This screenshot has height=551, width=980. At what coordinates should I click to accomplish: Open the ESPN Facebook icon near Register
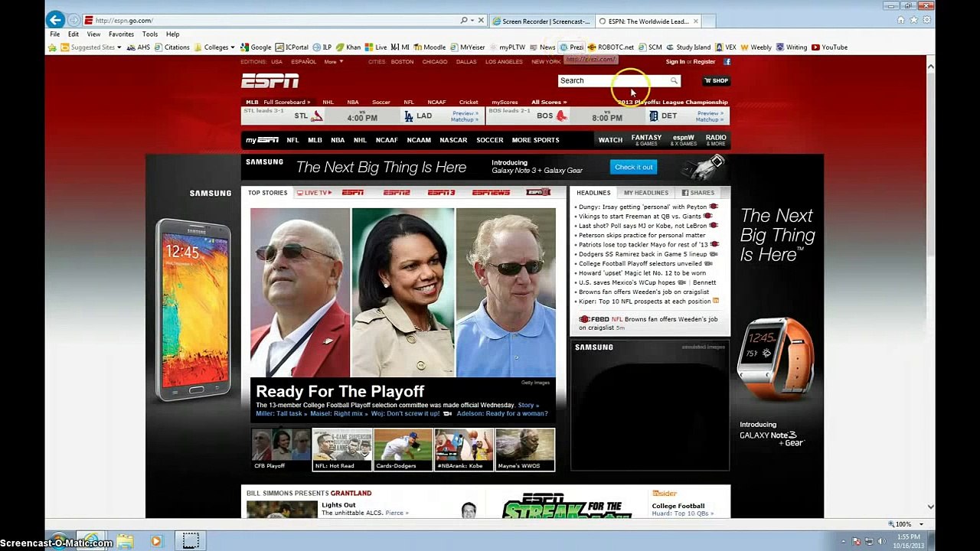click(x=727, y=62)
